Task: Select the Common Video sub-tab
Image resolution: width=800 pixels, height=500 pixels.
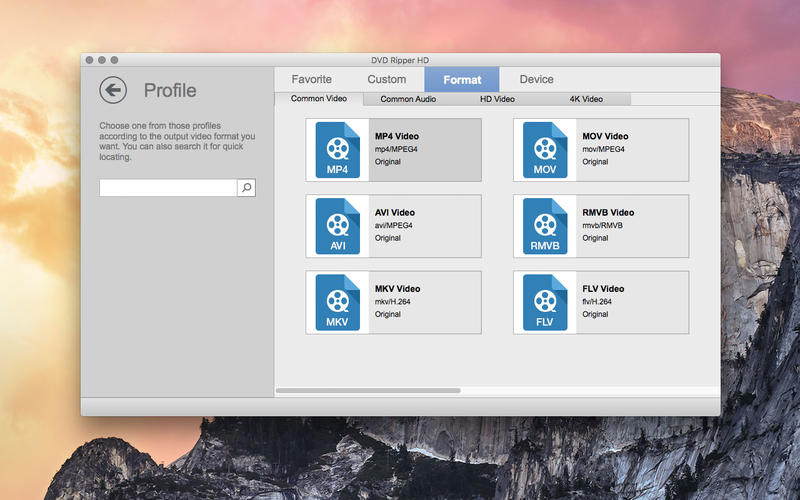Action: point(319,99)
